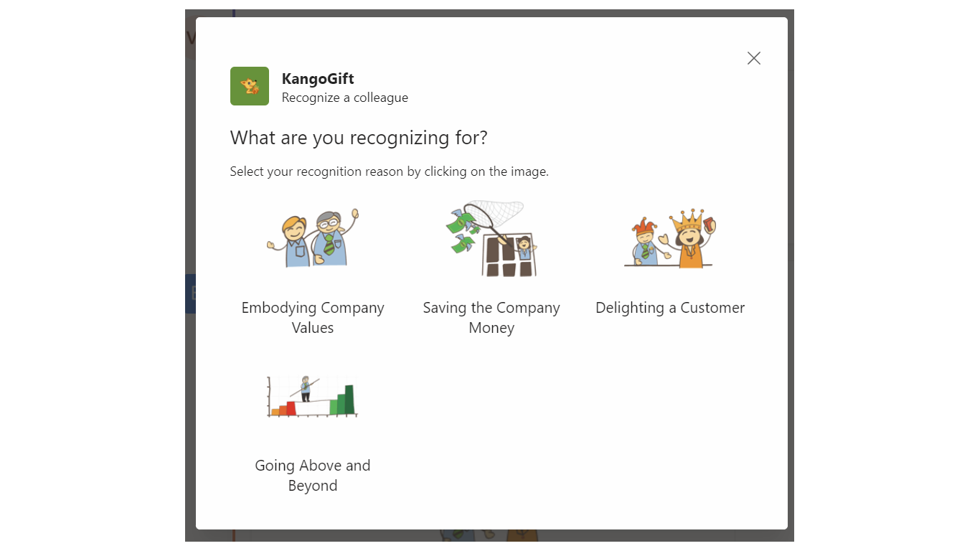Click the "What are you recognizing for?" heading
This screenshot has height=551, width=980.
pos(359,137)
